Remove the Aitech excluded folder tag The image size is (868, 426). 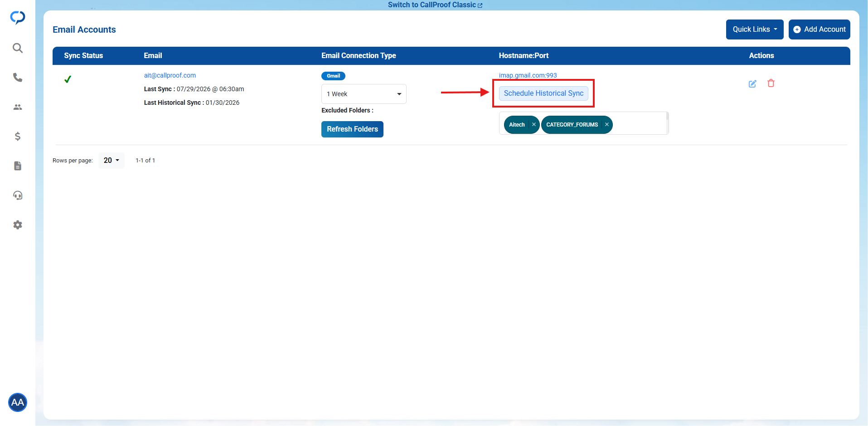[x=534, y=124]
